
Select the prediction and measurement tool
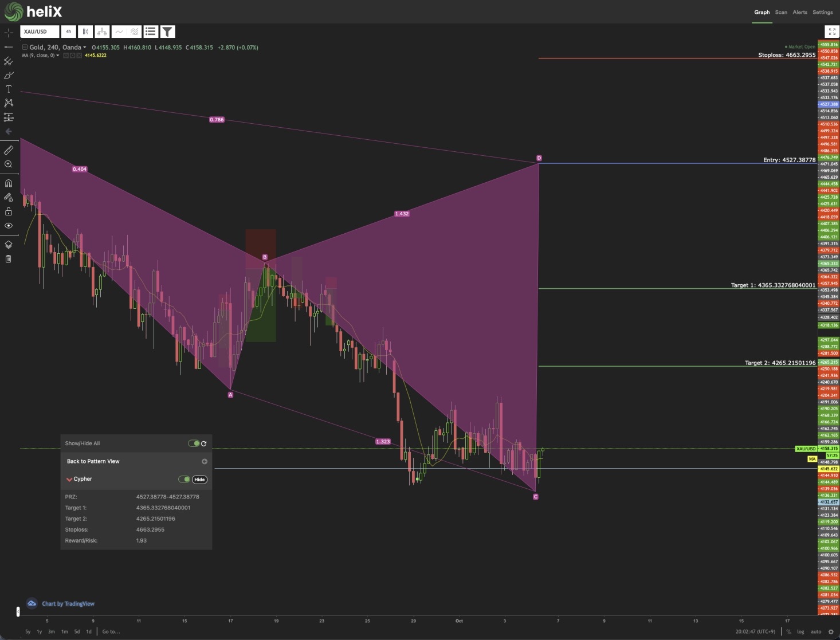9,117
